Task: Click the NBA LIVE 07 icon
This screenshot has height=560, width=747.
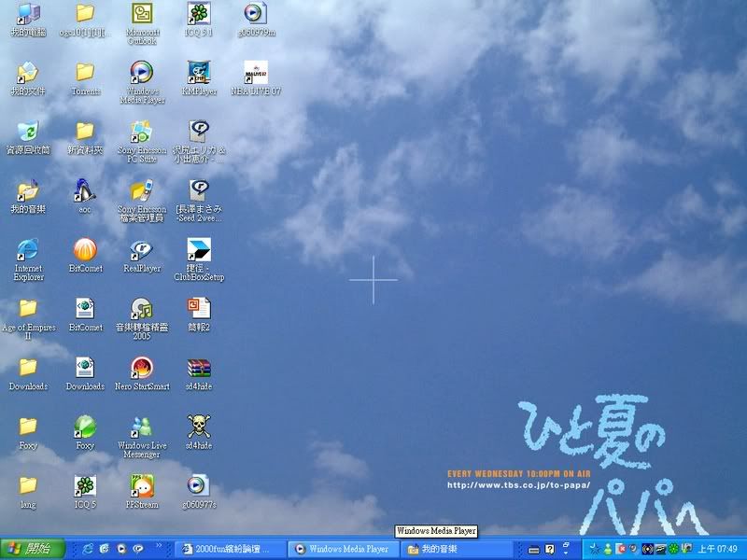Action: [255, 72]
